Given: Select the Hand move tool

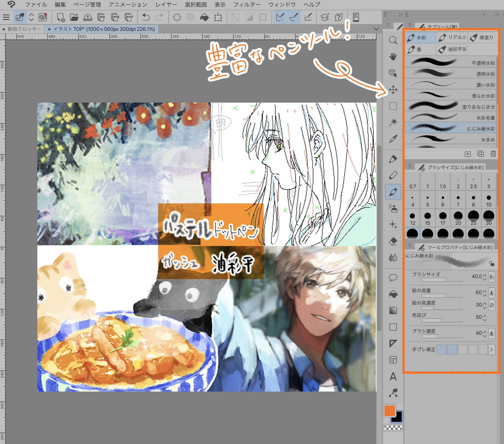Looking at the screenshot, I should tap(393, 57).
